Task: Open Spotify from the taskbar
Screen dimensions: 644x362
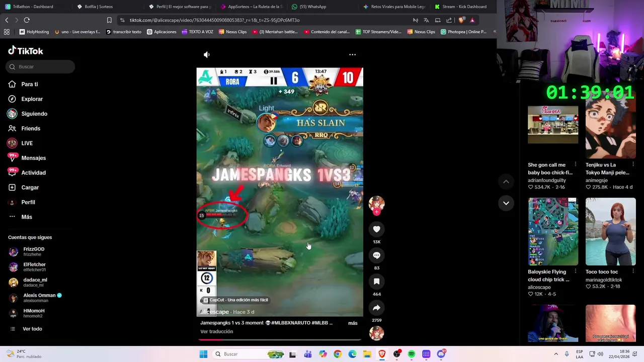Action: tap(412, 354)
